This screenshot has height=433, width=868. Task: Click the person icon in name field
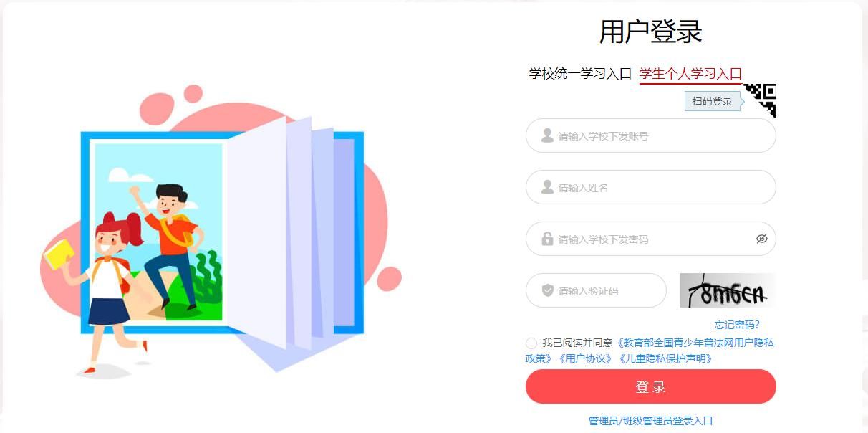pos(547,187)
